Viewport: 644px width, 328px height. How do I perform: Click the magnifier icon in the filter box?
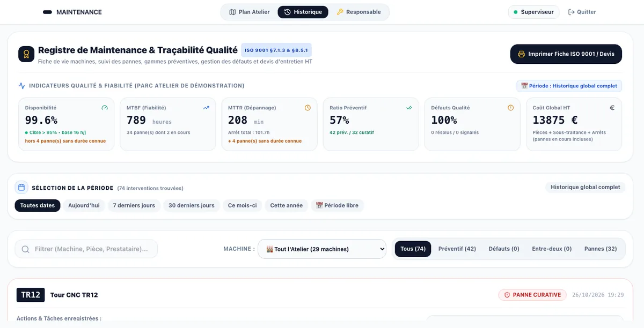coord(26,249)
